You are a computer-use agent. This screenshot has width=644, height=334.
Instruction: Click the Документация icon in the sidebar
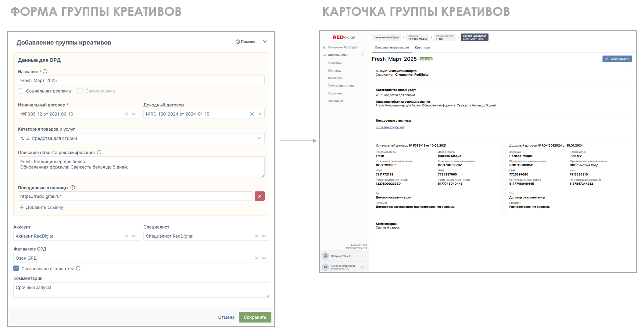coord(325,256)
